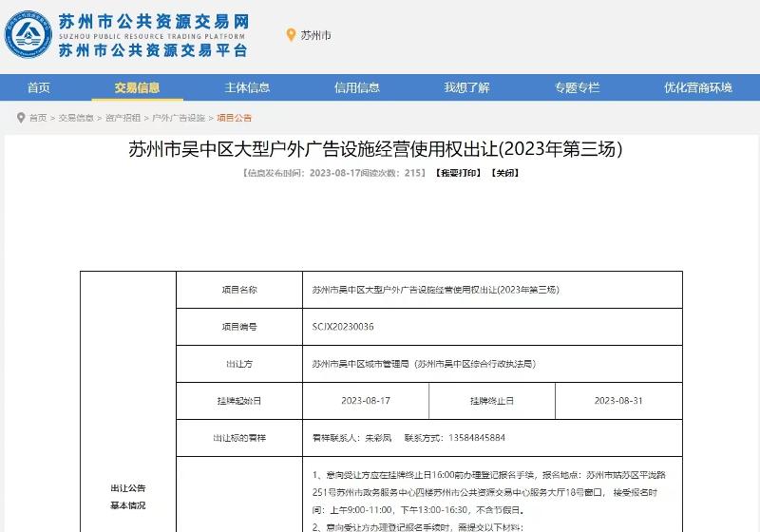760x532 pixels.
Task: Click the 关闭 close page button
Action: click(x=505, y=174)
